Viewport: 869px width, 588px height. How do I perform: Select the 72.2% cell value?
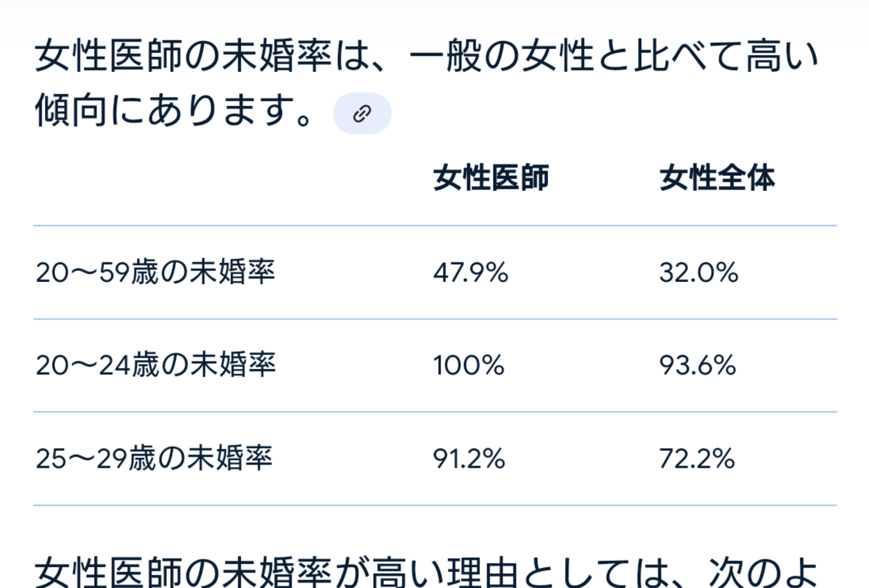pos(697,459)
